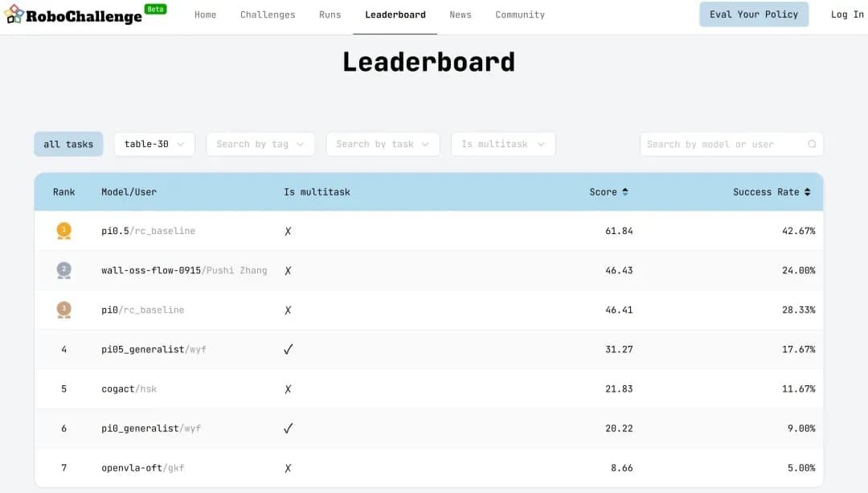Open the Runs navigation tab
The height and width of the screenshot is (493, 868).
coord(330,14)
